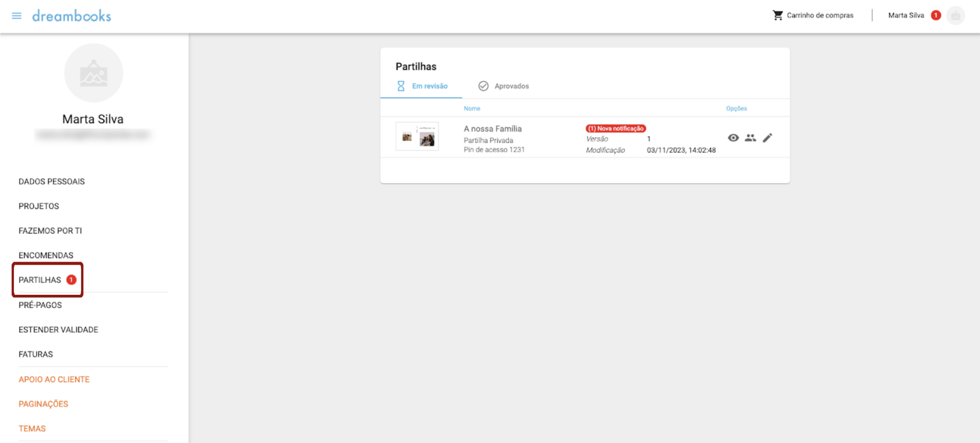
Task: Manage sharing people for A nossa Família
Action: [x=750, y=138]
